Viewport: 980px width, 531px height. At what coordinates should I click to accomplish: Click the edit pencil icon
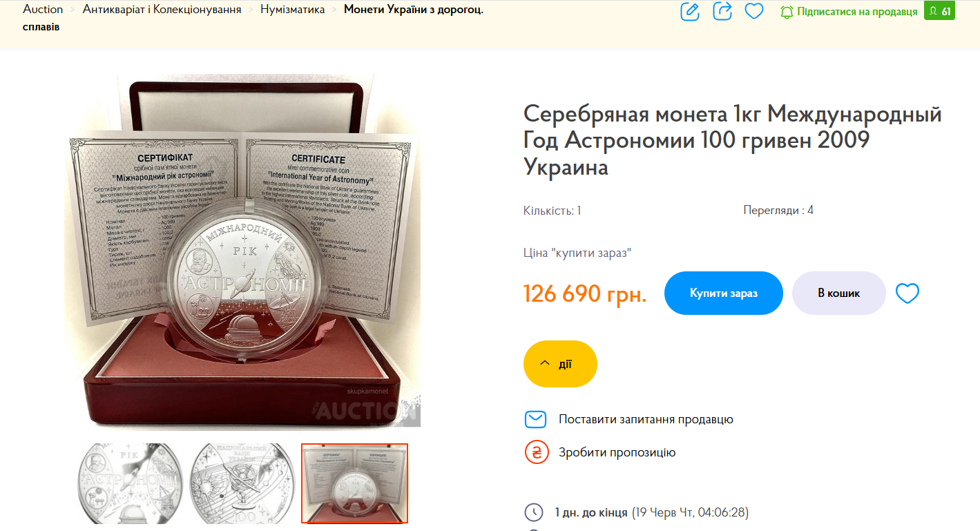pos(690,11)
